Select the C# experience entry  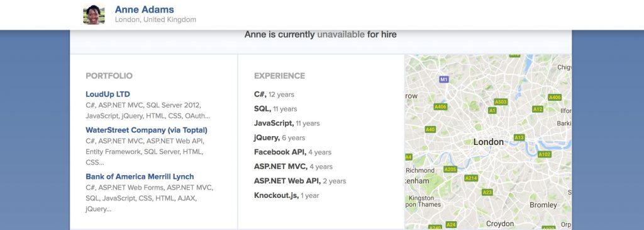click(x=274, y=95)
